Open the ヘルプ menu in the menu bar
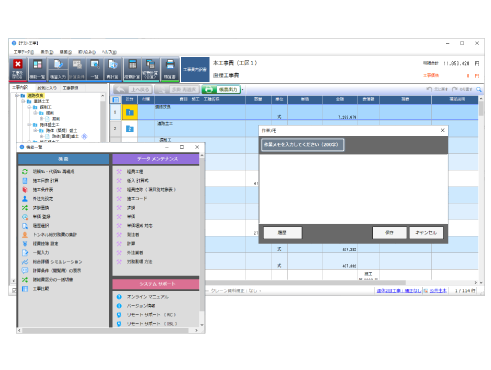This screenshot has height=370, width=491. [109, 52]
